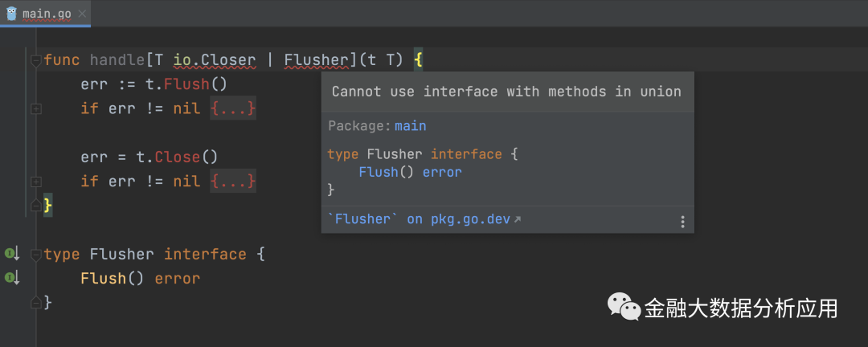Viewport: 868px width, 347px height.
Task: Click the underlined io.Closer type constraint
Action: coord(215,60)
